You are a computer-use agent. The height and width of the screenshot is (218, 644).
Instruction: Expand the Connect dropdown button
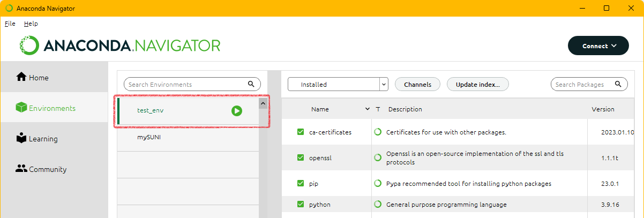(x=598, y=46)
